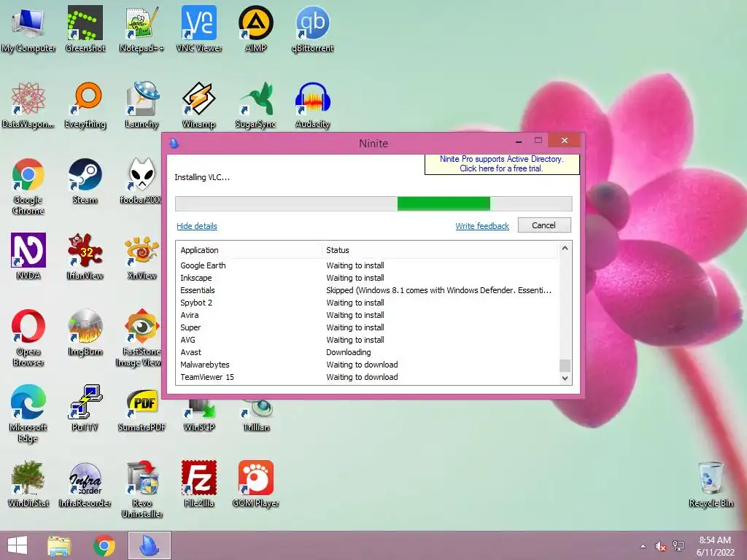
Task: Select the Malwarebytes row
Action: point(368,365)
